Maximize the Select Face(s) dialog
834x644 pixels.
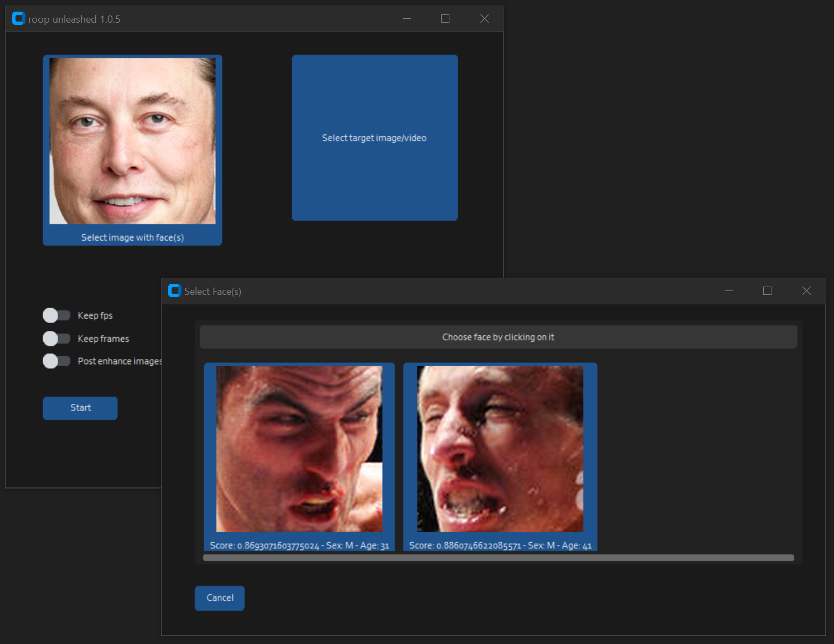click(768, 290)
